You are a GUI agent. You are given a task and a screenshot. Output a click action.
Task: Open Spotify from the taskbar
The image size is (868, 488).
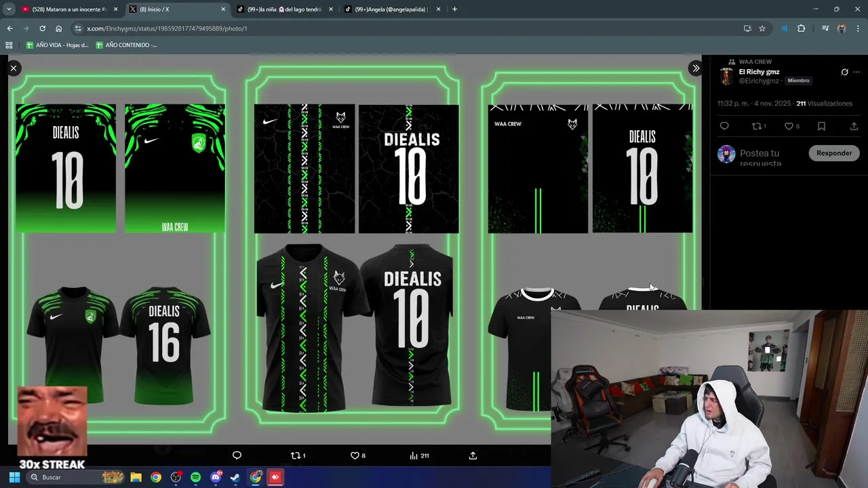pos(195,477)
